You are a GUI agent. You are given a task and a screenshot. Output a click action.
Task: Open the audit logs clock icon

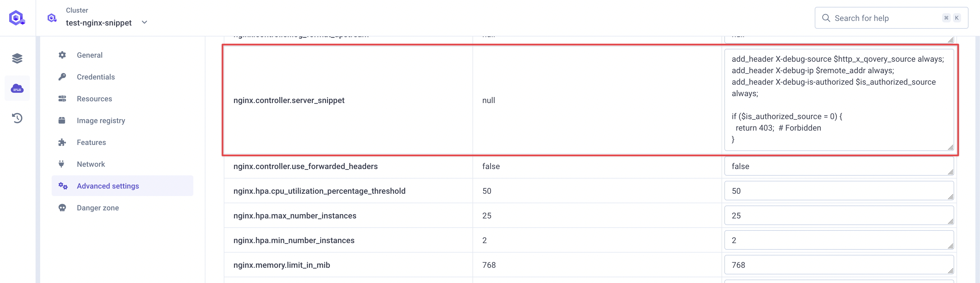[17, 118]
